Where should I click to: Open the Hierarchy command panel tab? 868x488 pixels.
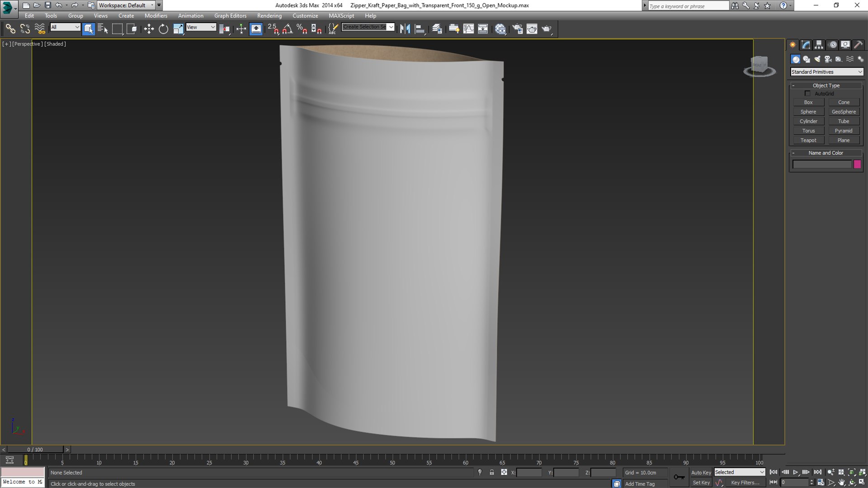click(x=819, y=45)
